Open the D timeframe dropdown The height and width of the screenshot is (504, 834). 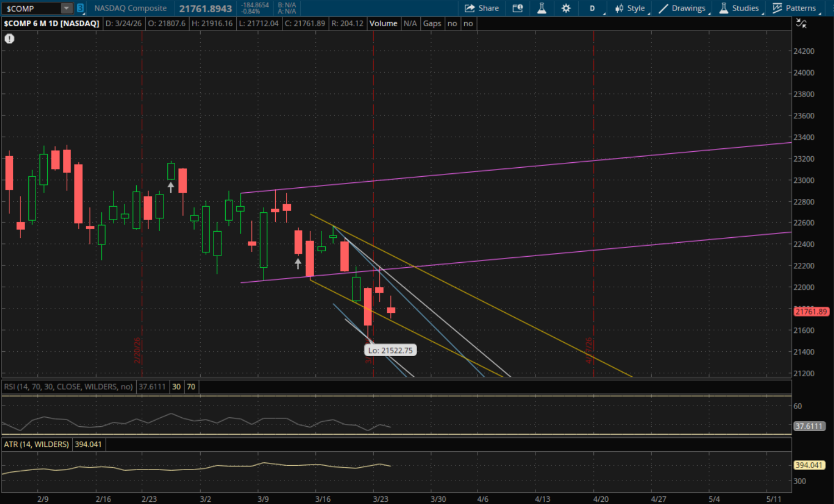[x=593, y=8]
